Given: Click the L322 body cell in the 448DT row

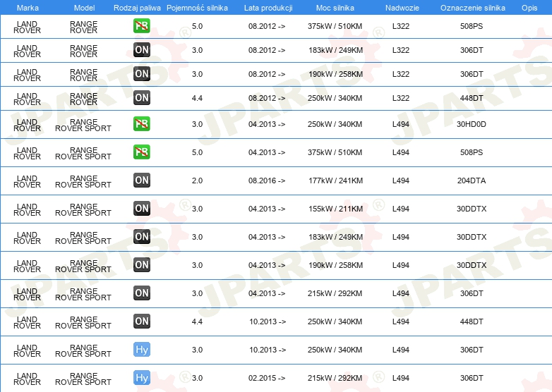Looking at the screenshot, I should (401, 98).
